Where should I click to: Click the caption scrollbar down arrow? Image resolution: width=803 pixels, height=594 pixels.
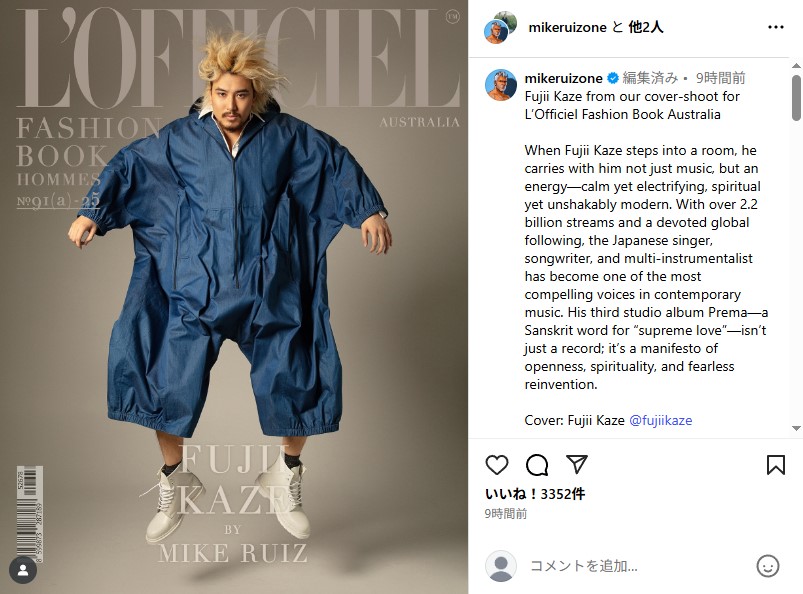(796, 428)
